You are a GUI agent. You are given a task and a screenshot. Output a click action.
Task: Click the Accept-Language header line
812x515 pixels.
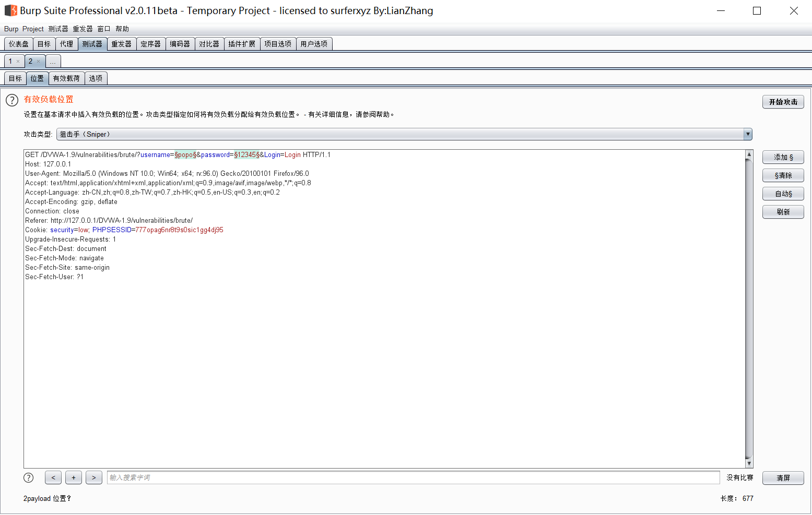(x=152, y=193)
